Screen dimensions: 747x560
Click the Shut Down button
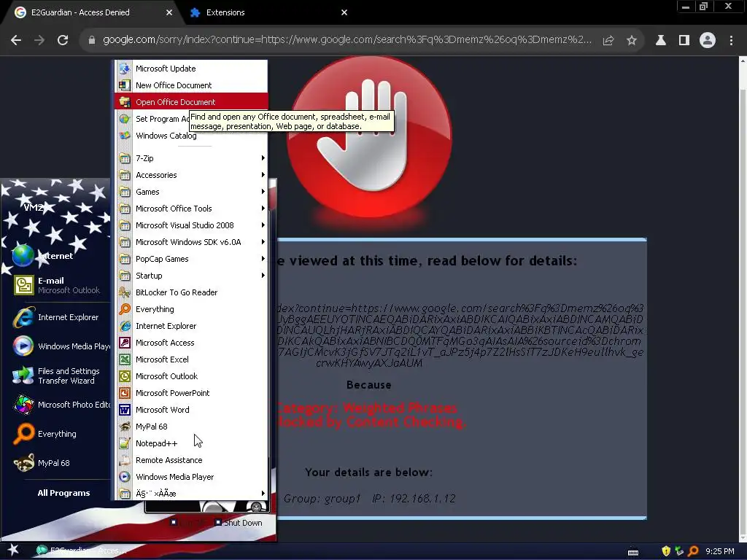tap(239, 523)
